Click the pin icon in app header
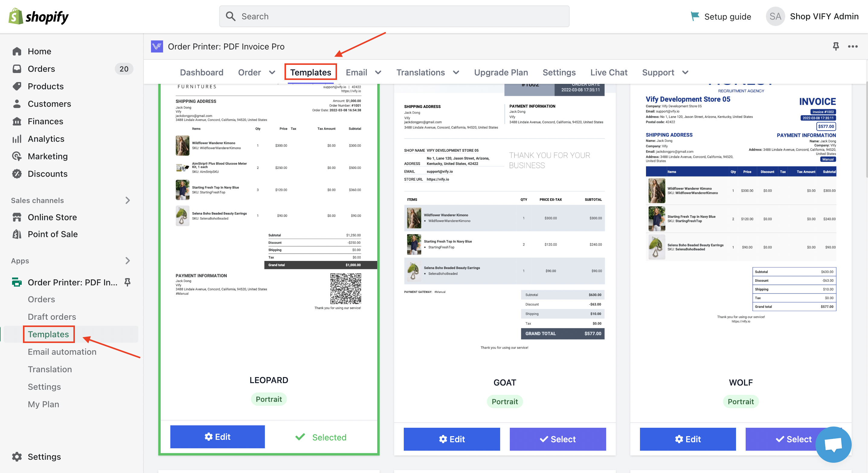The height and width of the screenshot is (473, 868). pos(836,46)
